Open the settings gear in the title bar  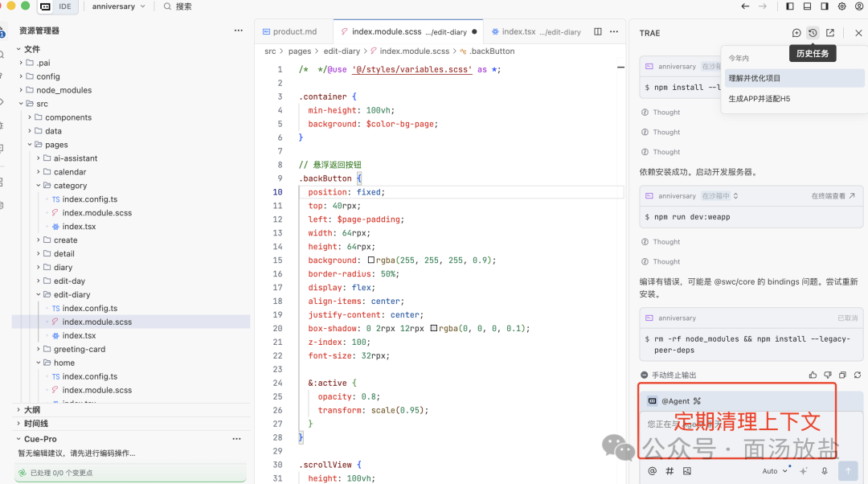pyautogui.click(x=841, y=6)
